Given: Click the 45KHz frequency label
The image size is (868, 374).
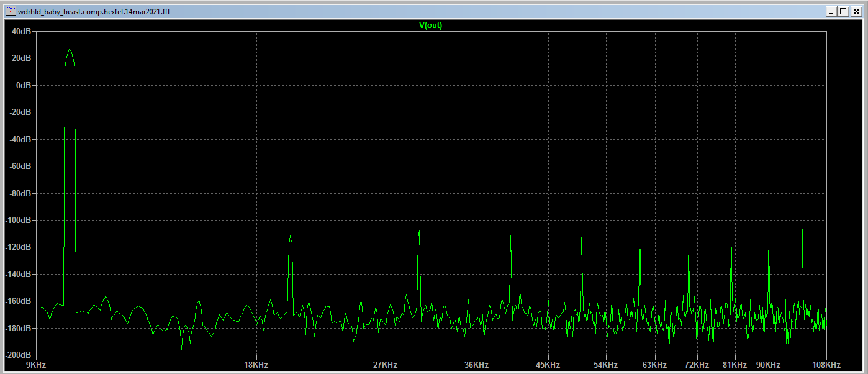Looking at the screenshot, I should [x=548, y=365].
